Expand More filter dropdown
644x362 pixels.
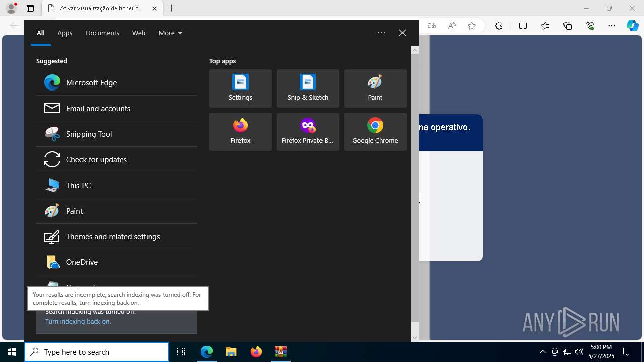[171, 33]
